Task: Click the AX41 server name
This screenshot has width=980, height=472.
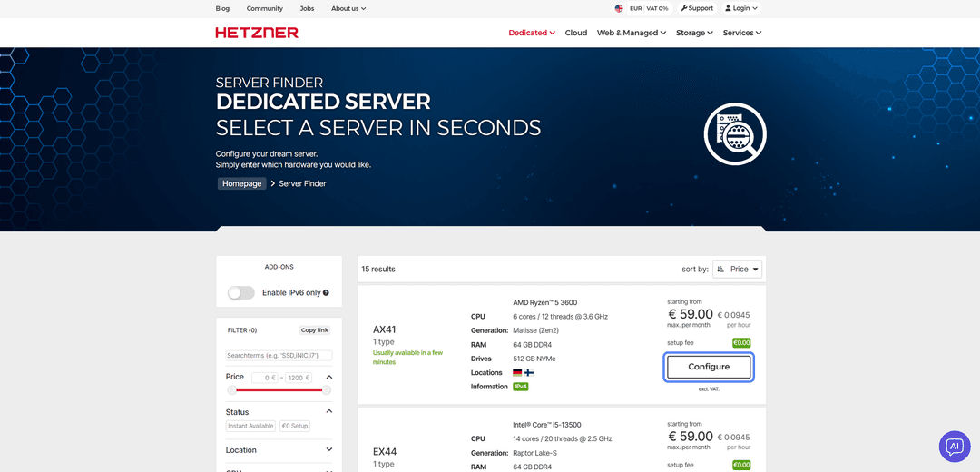Action: (x=385, y=329)
